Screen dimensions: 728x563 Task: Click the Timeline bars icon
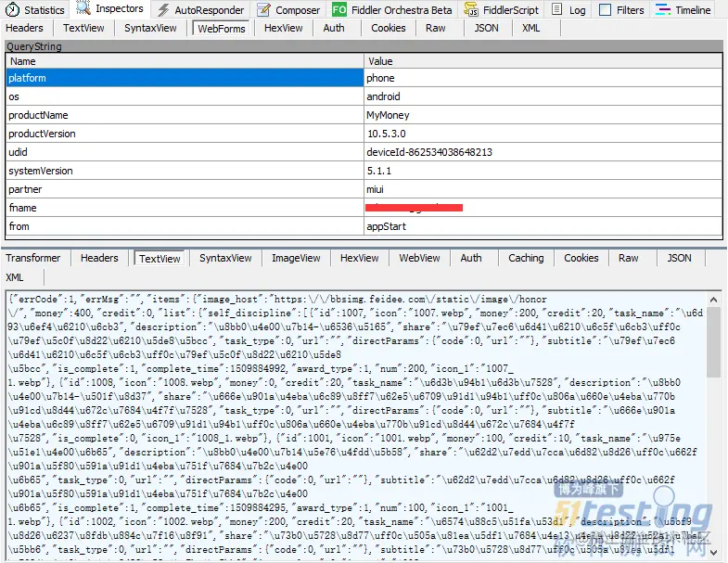(662, 10)
